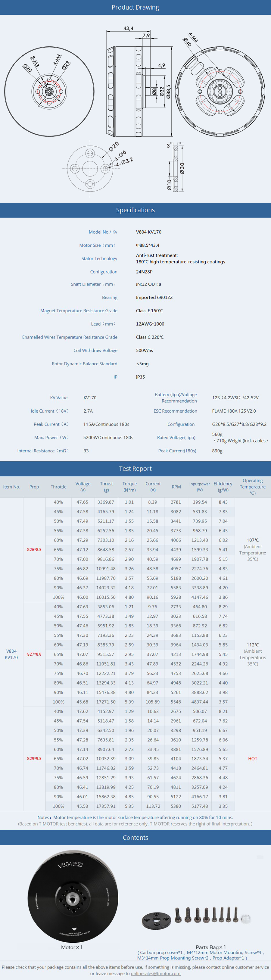Screen dimensions: 271x980
Task: Select the 'Efficiency (g/W)' column header
Action: (x=223, y=487)
